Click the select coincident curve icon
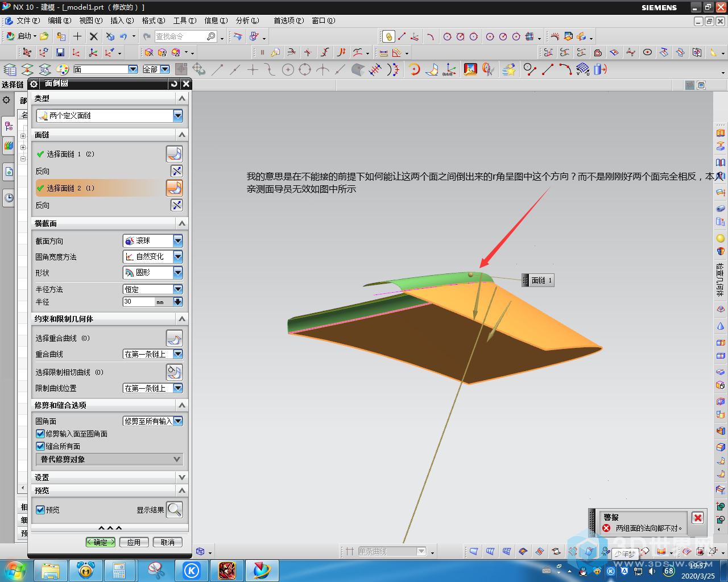The height and width of the screenshot is (582, 728). tap(175, 338)
